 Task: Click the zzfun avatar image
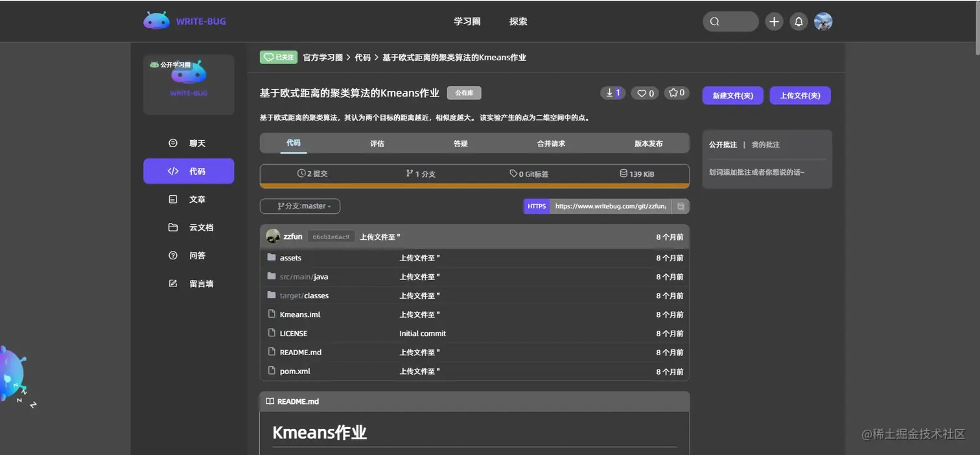pos(273,237)
